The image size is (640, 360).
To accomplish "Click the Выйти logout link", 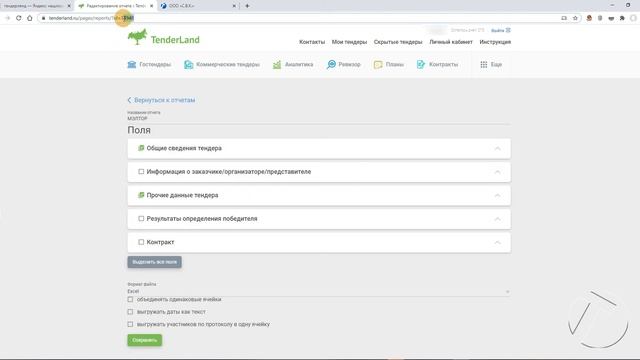I will click(x=500, y=30).
